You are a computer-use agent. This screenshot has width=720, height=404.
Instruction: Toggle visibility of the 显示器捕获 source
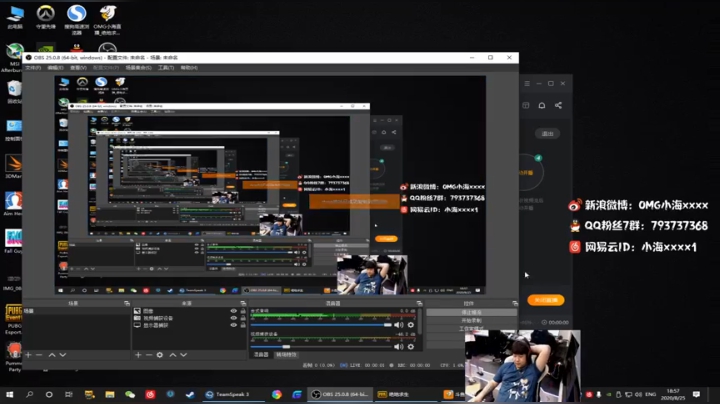point(234,325)
